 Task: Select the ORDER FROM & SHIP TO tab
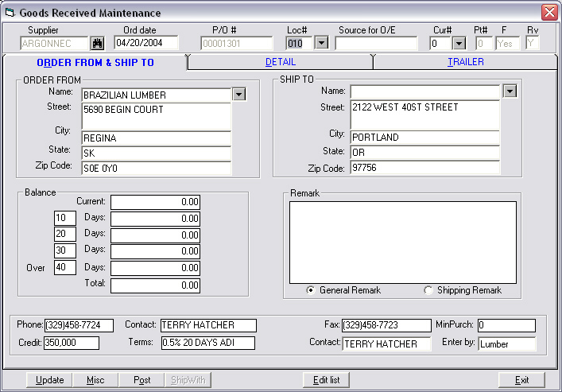[x=95, y=63]
